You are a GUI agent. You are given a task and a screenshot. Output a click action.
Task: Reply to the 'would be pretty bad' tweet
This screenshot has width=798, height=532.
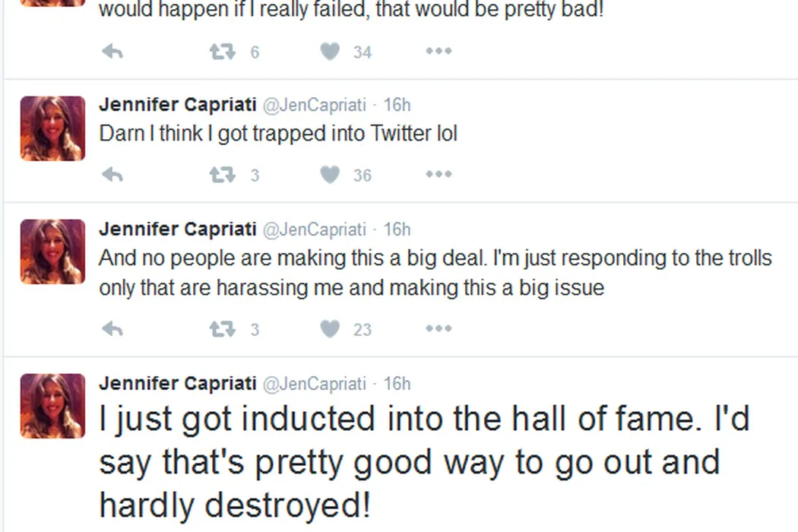coord(112,52)
